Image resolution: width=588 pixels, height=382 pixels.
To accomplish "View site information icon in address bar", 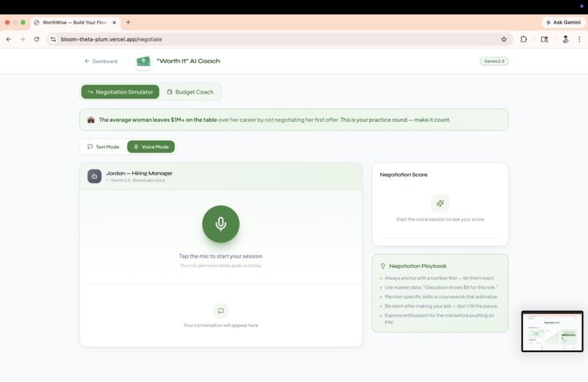I will 53,39.
